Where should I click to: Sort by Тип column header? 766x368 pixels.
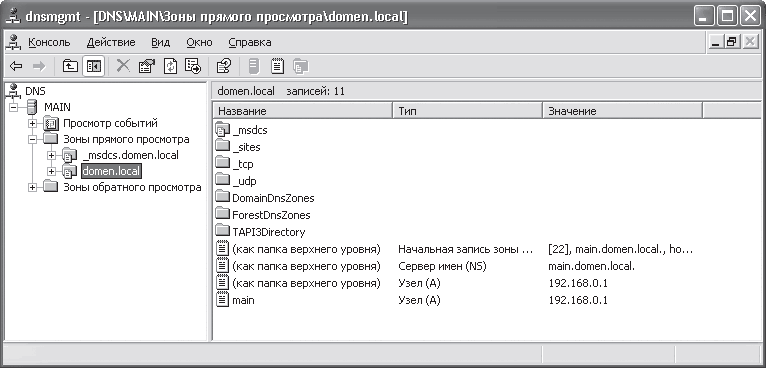[468, 111]
